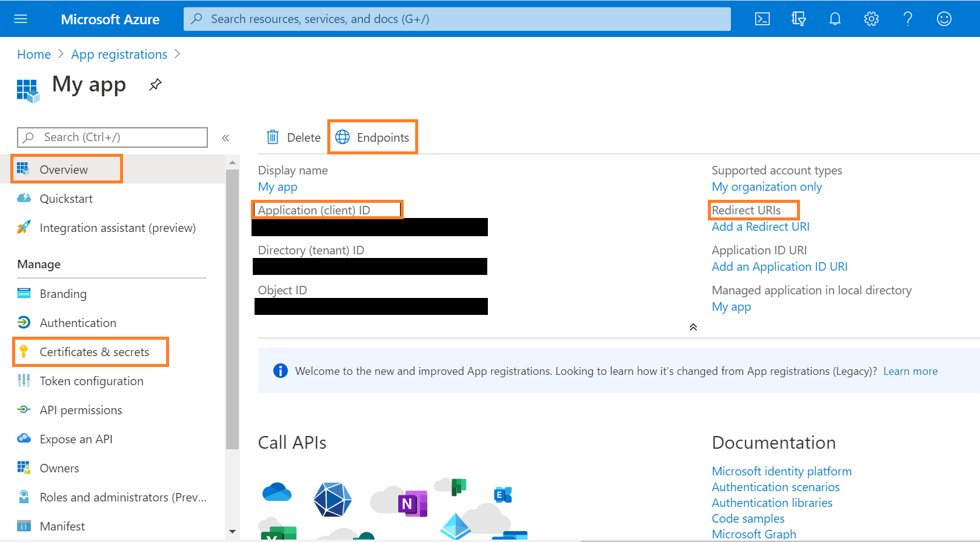The width and height of the screenshot is (980, 542).
Task: Open the Authentication menu item
Action: tap(78, 323)
